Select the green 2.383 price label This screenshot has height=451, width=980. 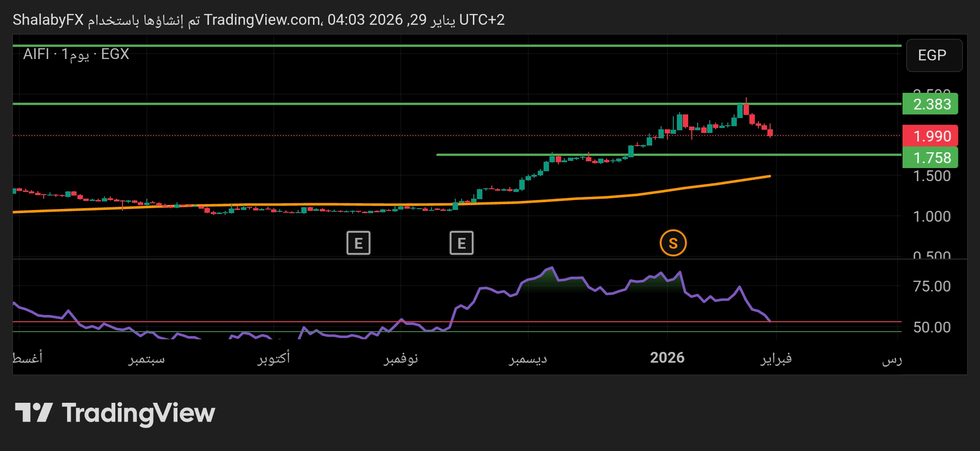(931, 104)
